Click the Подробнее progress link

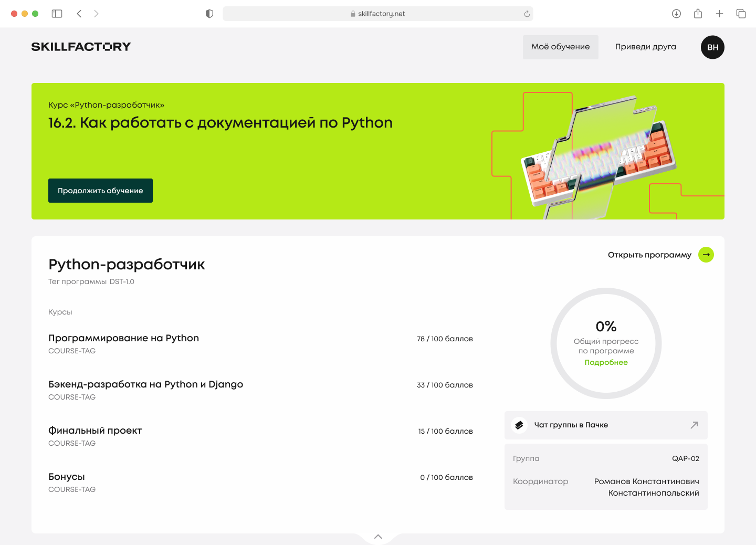coord(606,362)
